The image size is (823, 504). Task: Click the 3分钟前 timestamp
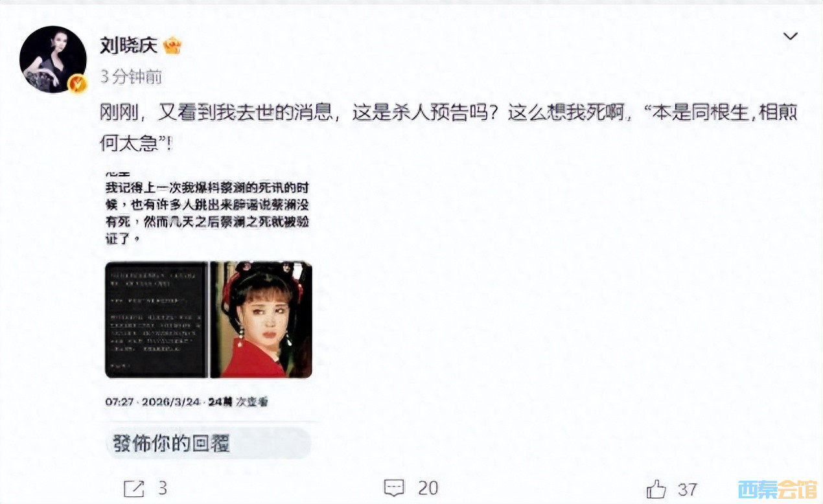point(131,76)
